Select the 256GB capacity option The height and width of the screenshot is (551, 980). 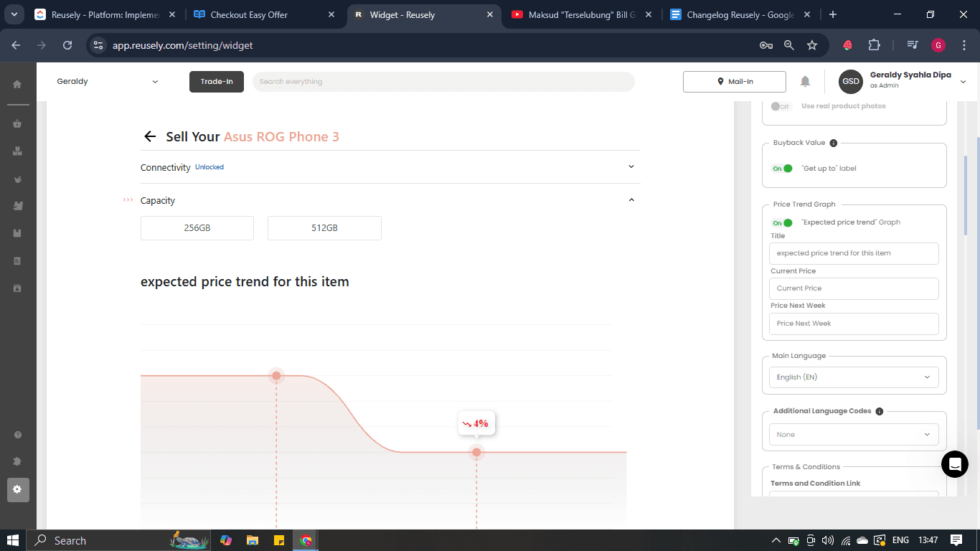197,228
